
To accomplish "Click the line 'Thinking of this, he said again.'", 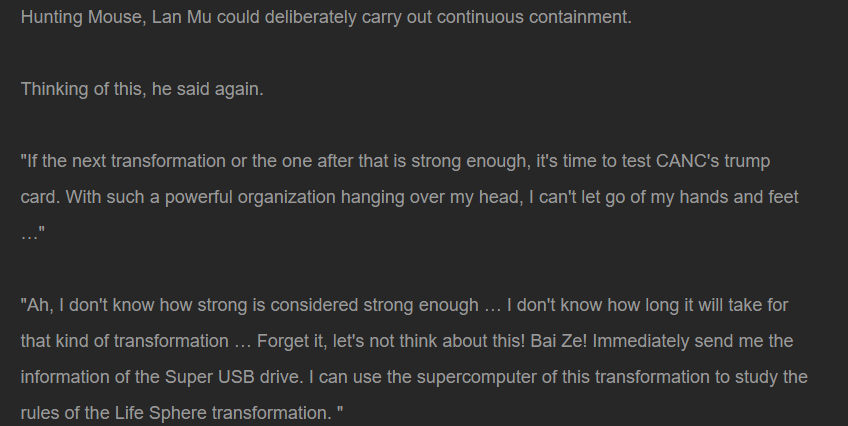I will tap(142, 89).
